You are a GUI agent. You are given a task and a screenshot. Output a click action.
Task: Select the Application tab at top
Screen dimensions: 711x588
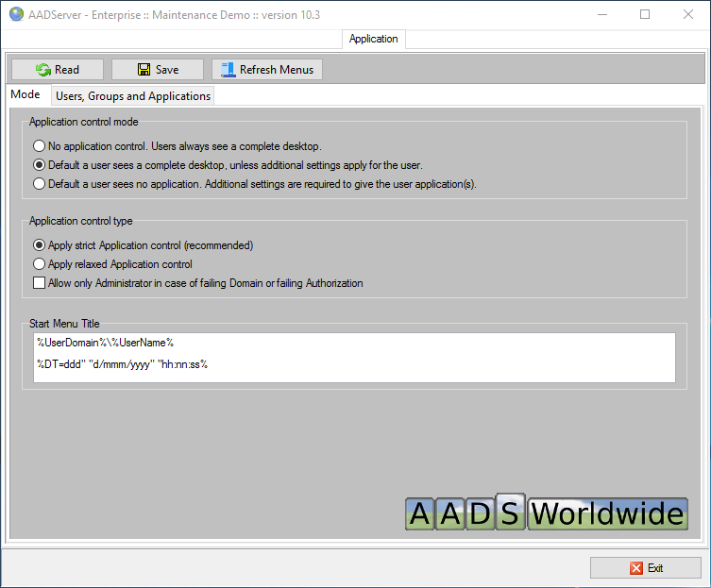[373, 39]
